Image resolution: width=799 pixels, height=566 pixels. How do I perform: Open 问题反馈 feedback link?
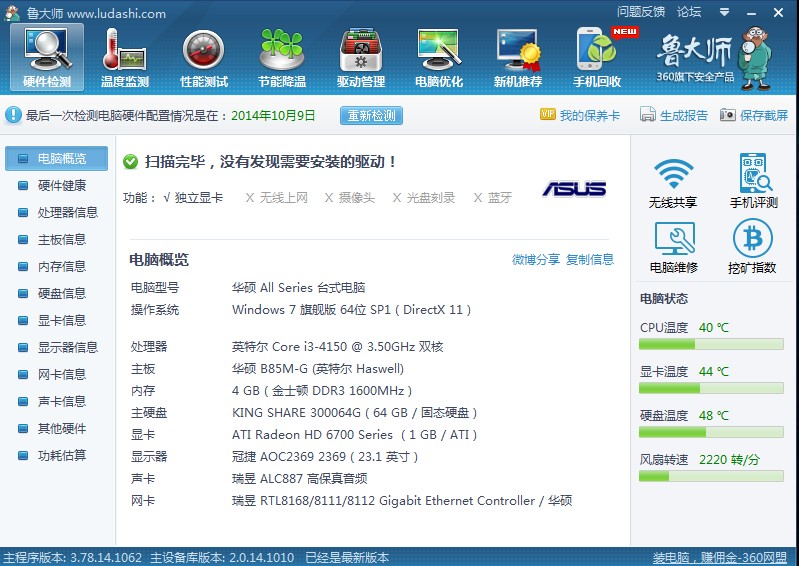coord(641,12)
